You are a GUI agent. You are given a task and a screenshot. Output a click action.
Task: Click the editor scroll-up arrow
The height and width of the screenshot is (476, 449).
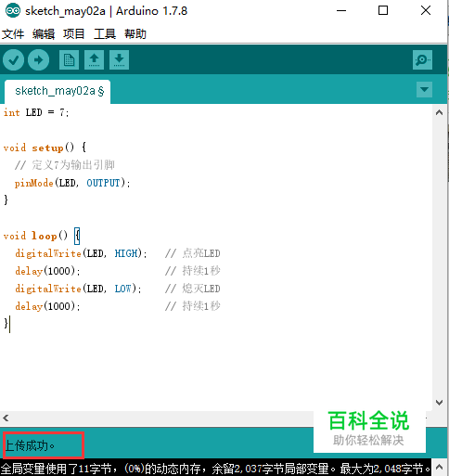439,112
